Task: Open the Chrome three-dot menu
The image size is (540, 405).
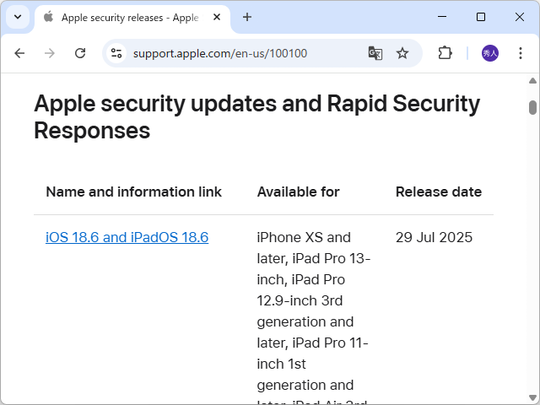Action: pos(520,53)
